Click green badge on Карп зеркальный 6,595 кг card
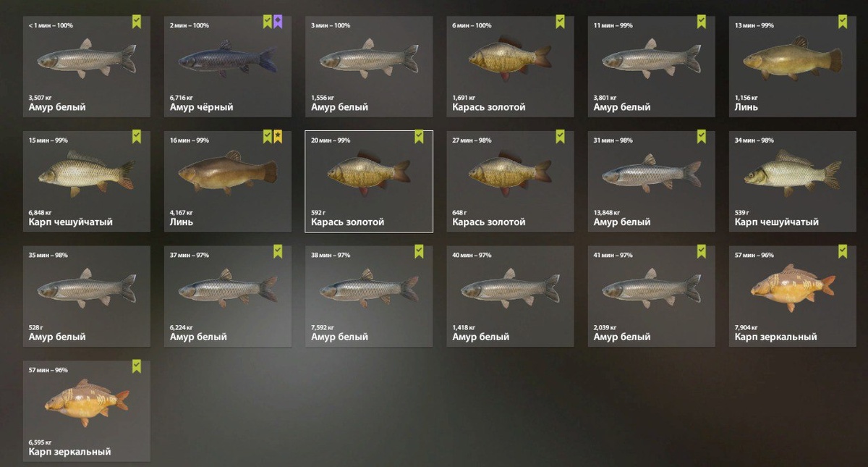Viewport: 868px width, 467px height. click(x=137, y=367)
